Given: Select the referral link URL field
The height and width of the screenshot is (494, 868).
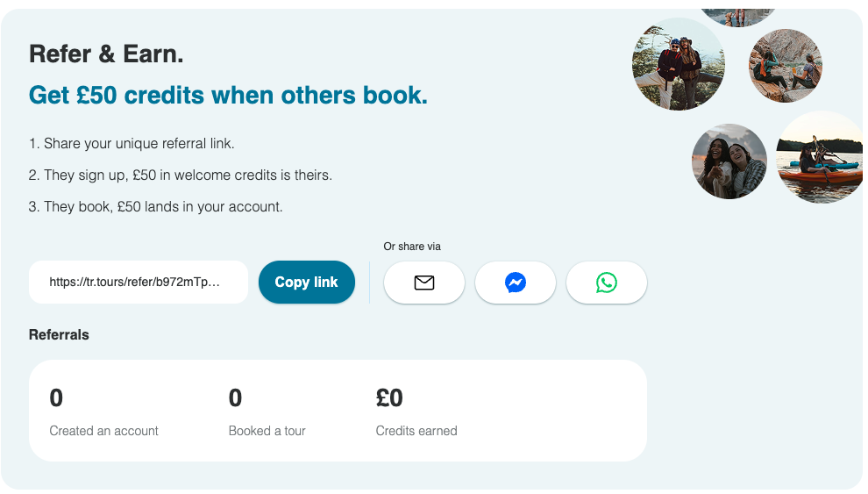Looking at the screenshot, I should pyautogui.click(x=139, y=282).
